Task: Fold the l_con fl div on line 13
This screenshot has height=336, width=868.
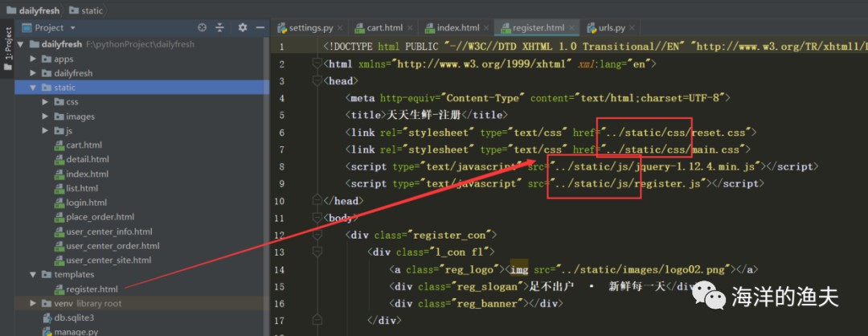Action: coord(317,252)
